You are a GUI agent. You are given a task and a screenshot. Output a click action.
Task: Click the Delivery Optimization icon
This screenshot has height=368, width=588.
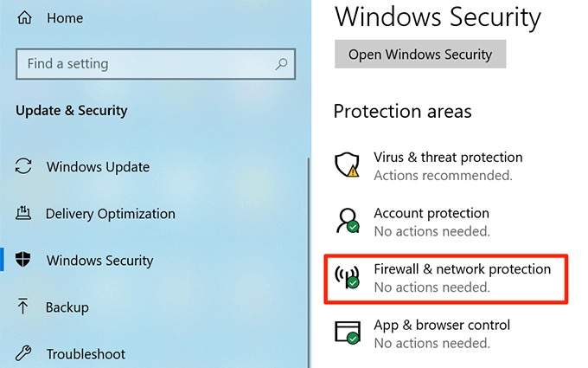pyautogui.click(x=24, y=214)
